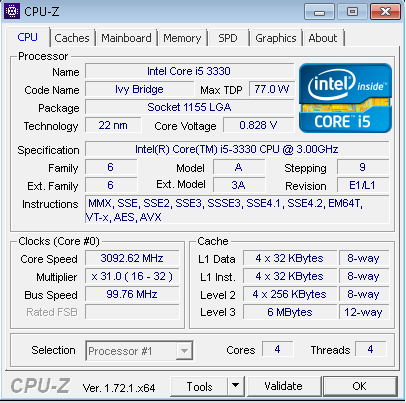Select the Memory tab

[182, 38]
